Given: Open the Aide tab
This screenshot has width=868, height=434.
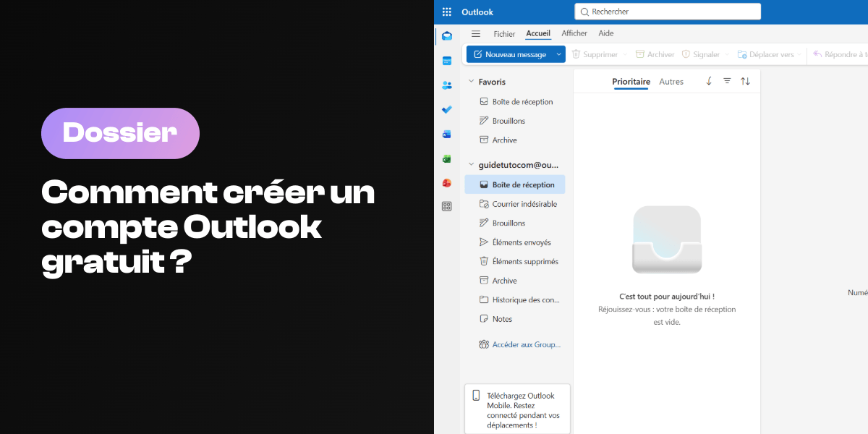Looking at the screenshot, I should [606, 33].
